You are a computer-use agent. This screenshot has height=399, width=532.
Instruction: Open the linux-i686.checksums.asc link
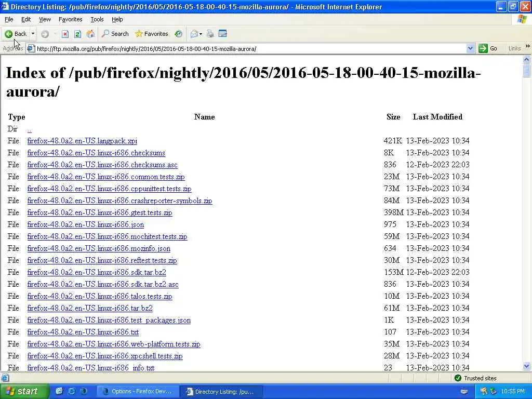[x=102, y=165]
